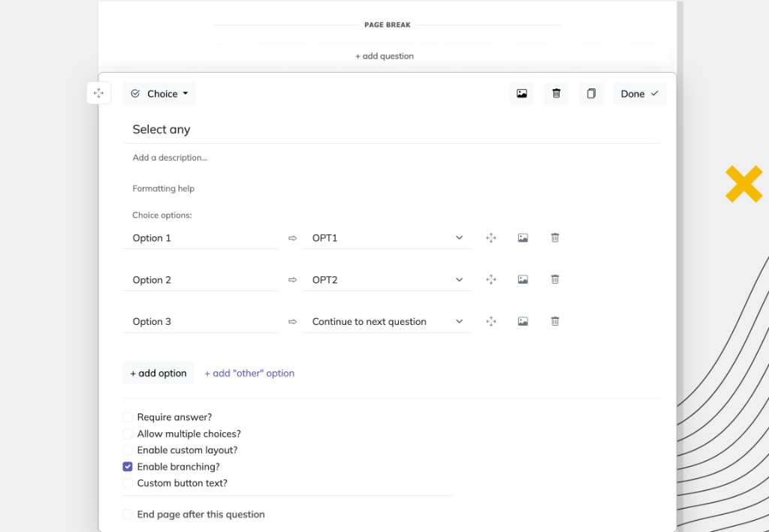
Task: Delete Option 1
Action: point(555,238)
